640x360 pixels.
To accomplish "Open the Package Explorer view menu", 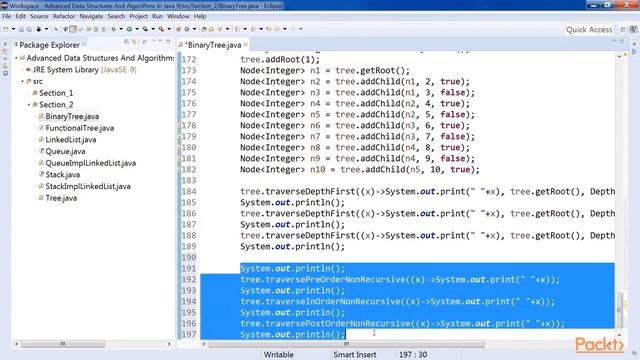I will pos(153,41).
